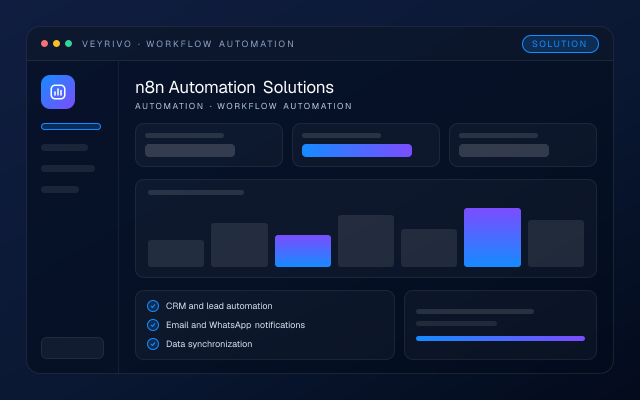Click the yellow minimize window dot
The width and height of the screenshot is (640, 400).
point(56,44)
